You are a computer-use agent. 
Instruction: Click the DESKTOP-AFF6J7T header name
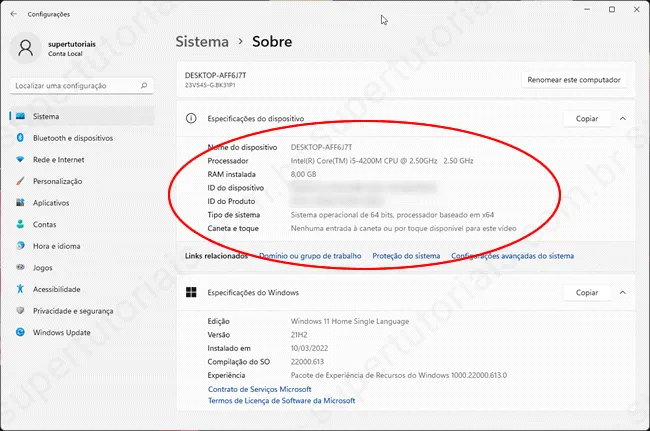216,75
